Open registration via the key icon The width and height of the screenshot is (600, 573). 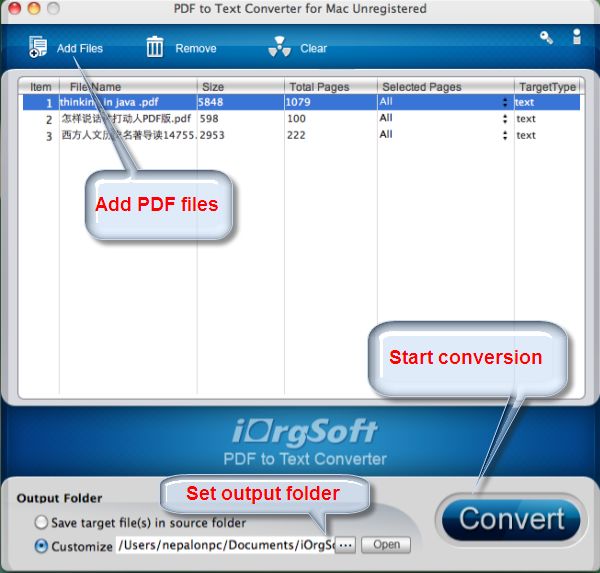coord(546,38)
